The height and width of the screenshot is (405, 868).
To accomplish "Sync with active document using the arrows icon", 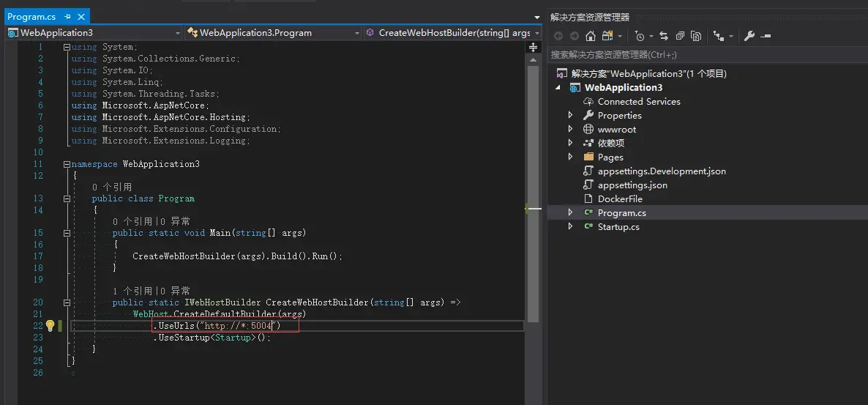I will click(664, 36).
